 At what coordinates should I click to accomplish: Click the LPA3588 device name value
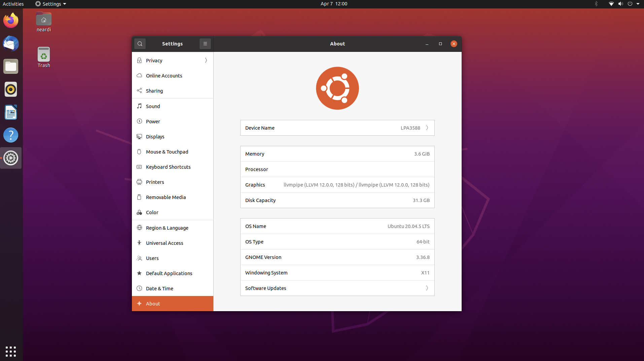click(x=410, y=128)
